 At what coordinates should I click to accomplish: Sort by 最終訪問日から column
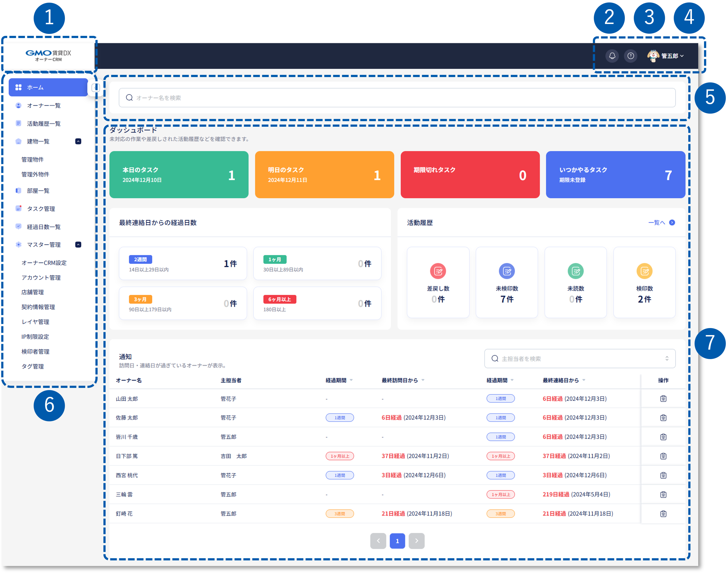[x=423, y=380]
